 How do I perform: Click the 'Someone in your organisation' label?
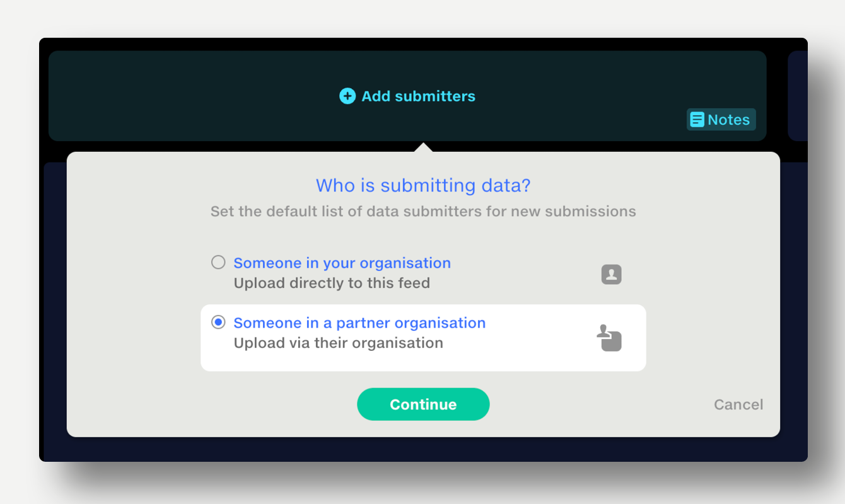click(342, 263)
